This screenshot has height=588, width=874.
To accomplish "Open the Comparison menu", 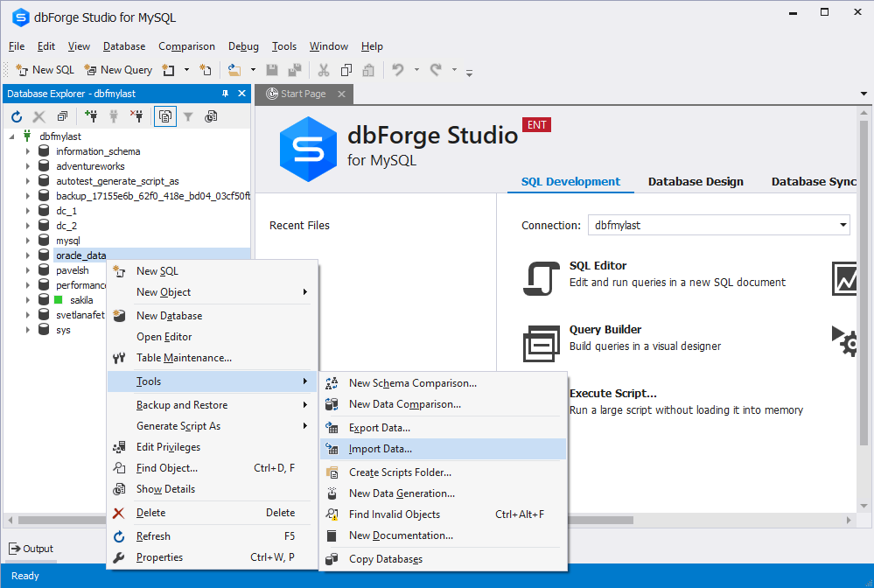I will [186, 46].
